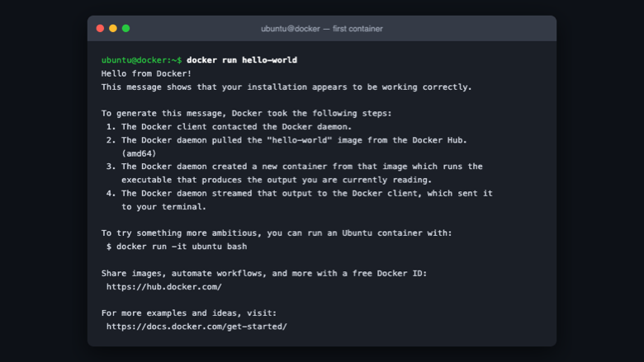Viewport: 644px width, 362px height.
Task: Open the https://docs.docker.com/get-started/ link
Action: click(x=197, y=327)
